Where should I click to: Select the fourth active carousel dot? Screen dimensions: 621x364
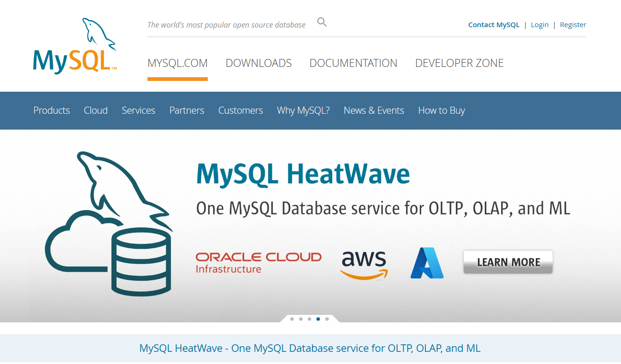coord(318,319)
